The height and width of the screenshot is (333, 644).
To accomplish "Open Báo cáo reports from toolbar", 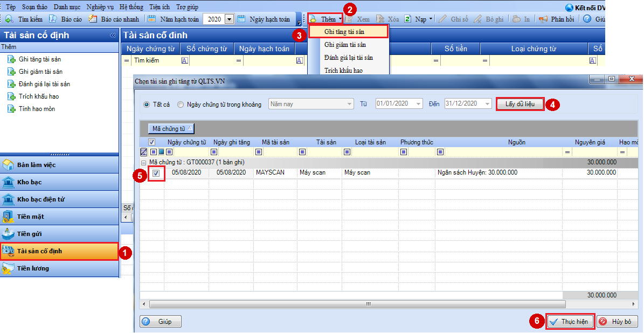I will [66, 19].
